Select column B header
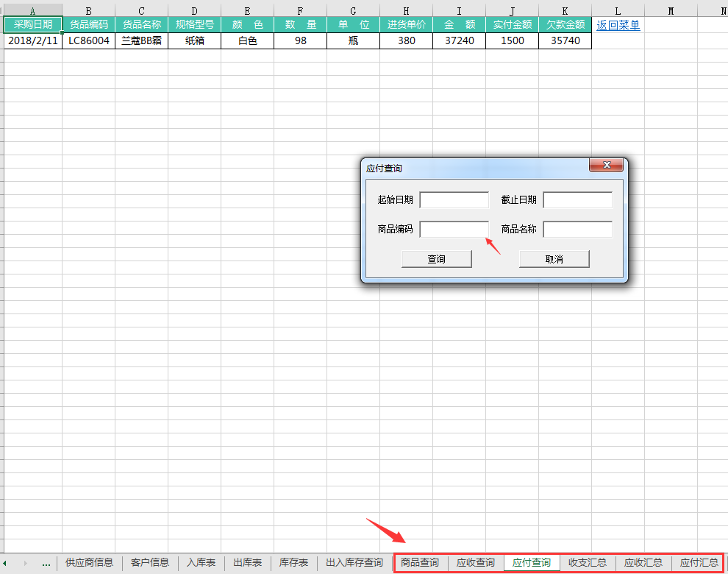Screen dimensions: 728x574 point(88,11)
